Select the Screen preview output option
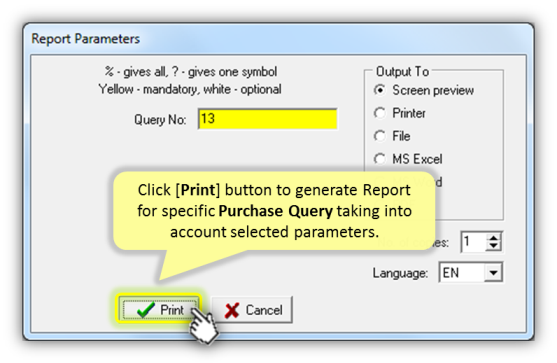The image size is (557, 363). coord(380,90)
